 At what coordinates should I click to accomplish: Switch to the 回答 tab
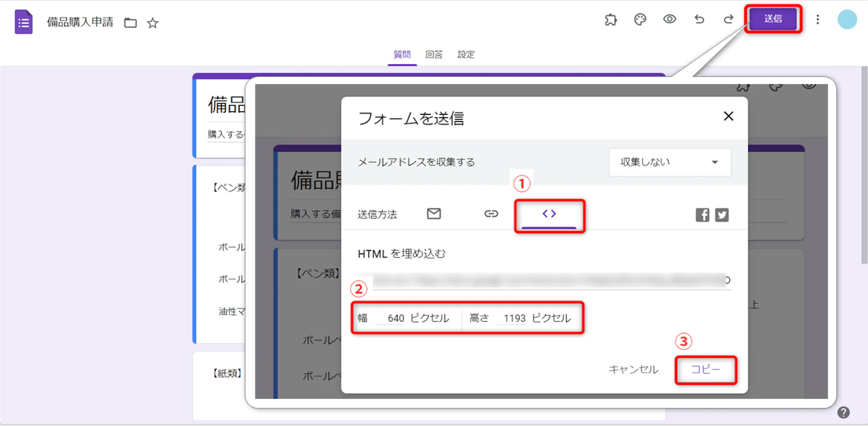pyautogui.click(x=434, y=55)
